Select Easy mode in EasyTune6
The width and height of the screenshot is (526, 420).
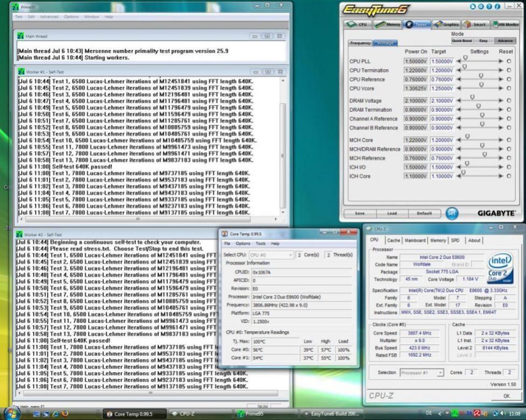[483, 40]
